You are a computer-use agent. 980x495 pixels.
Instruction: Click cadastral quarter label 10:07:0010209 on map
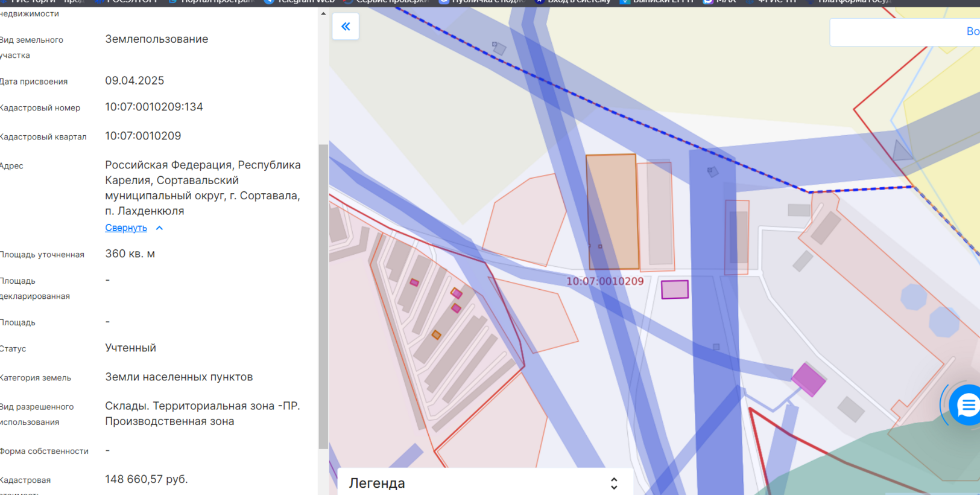[x=605, y=281]
